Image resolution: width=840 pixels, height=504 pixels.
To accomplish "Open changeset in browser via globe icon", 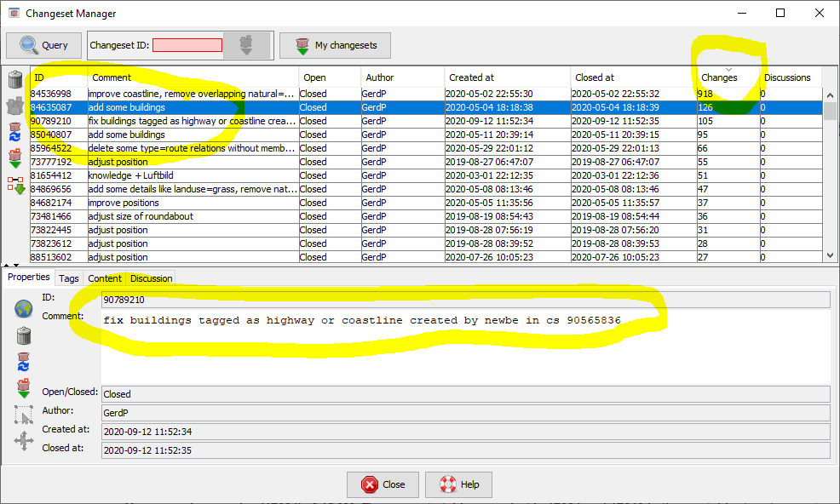I will click(24, 309).
